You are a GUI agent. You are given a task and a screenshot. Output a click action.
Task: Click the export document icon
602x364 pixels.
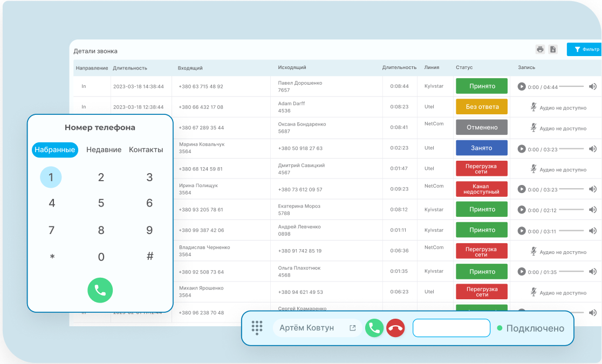[553, 50]
